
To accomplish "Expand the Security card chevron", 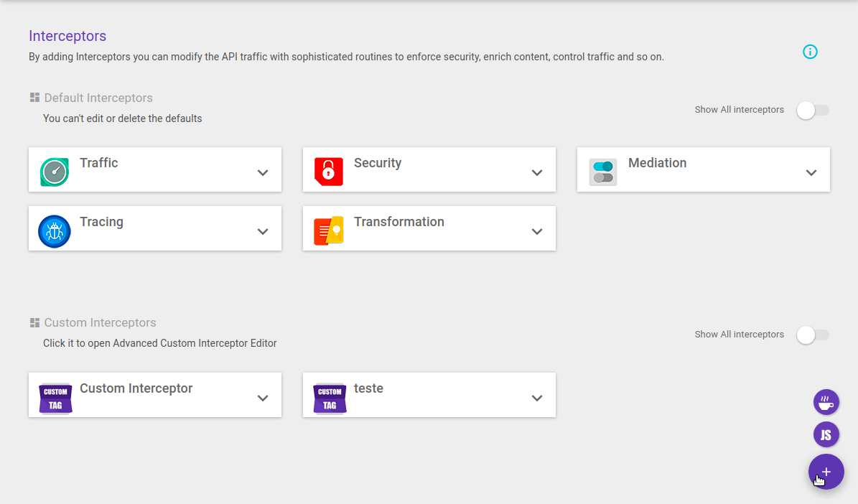I will click(x=537, y=173).
